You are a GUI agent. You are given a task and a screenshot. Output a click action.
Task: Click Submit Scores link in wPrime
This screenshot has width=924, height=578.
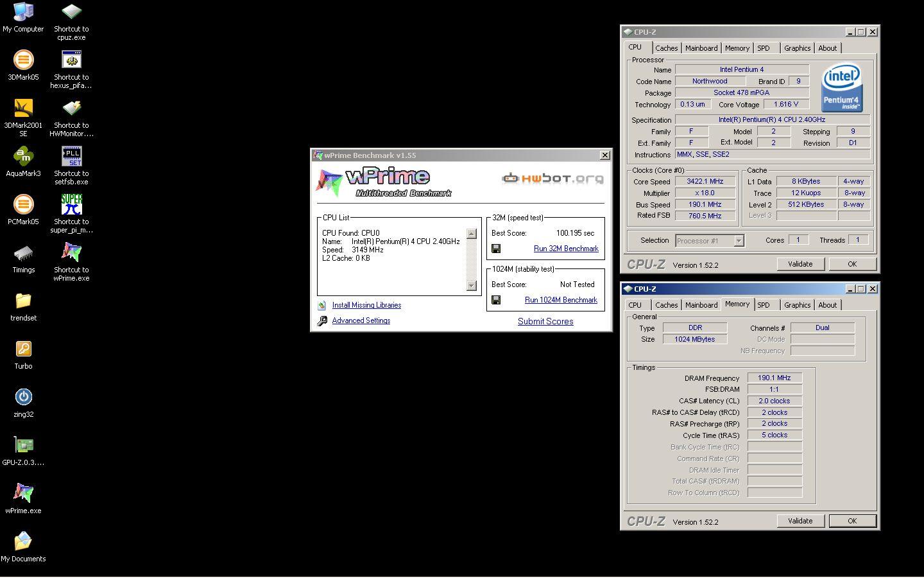[x=545, y=322]
